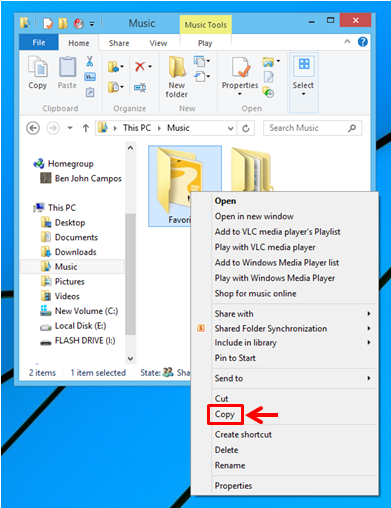
Task: Switch to the View ribbon tab
Action: [x=158, y=43]
